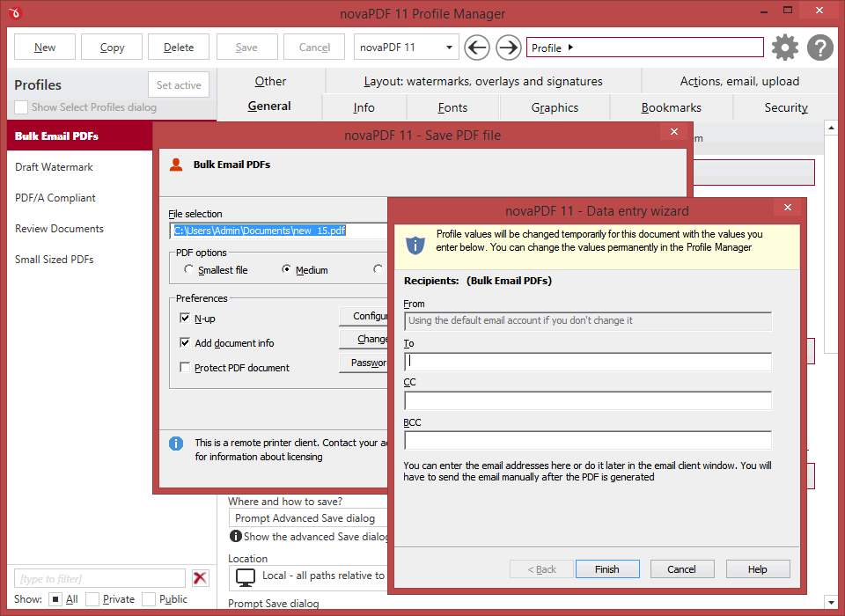
Task: Click the Profile breadcrumb path field
Action: point(644,48)
